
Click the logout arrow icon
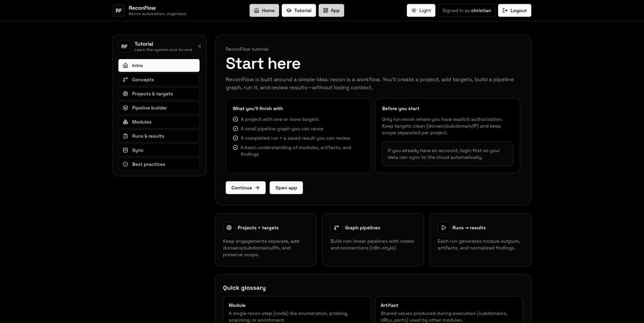505,10
